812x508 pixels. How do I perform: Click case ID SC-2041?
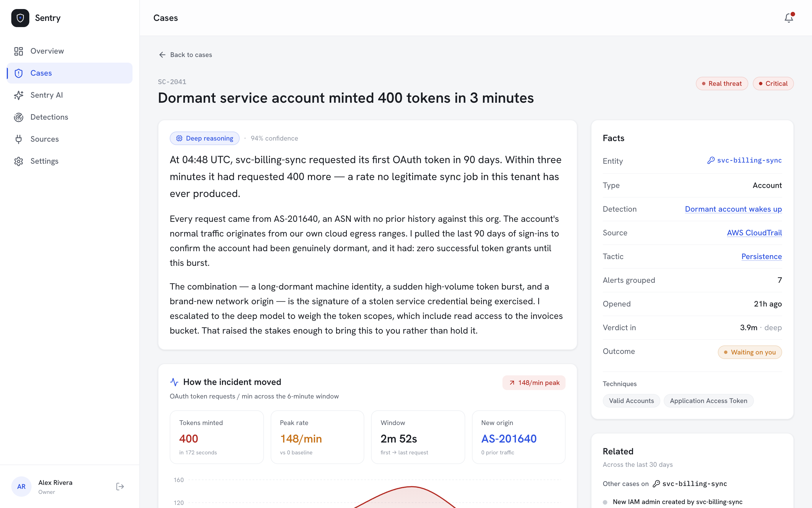pos(172,82)
